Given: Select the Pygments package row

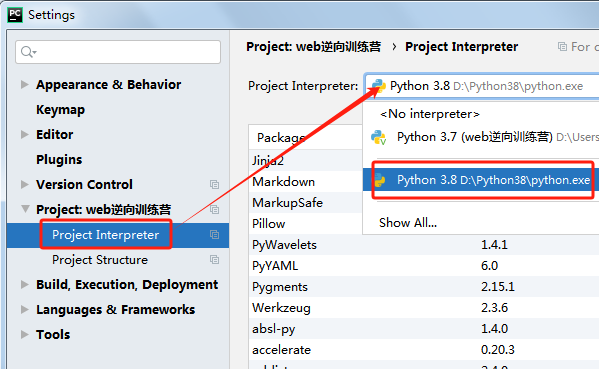Looking at the screenshot, I should pos(424,286).
